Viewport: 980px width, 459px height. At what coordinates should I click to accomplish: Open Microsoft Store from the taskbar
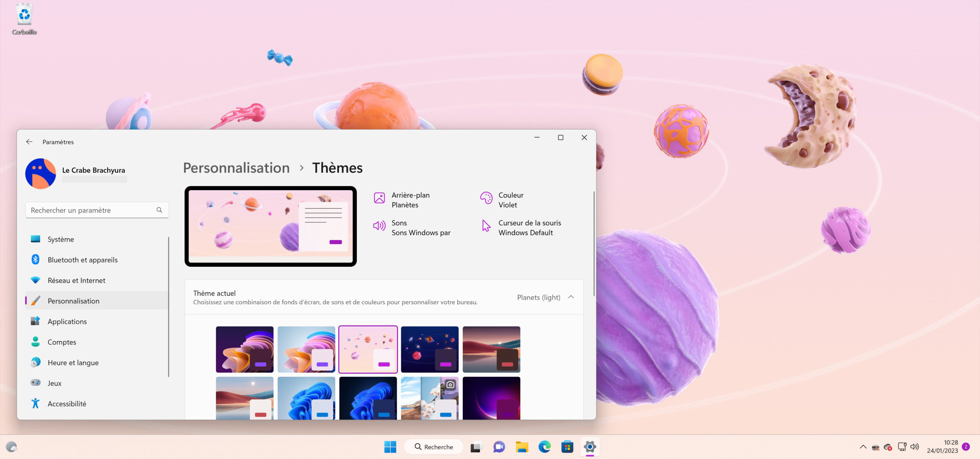tap(567, 447)
